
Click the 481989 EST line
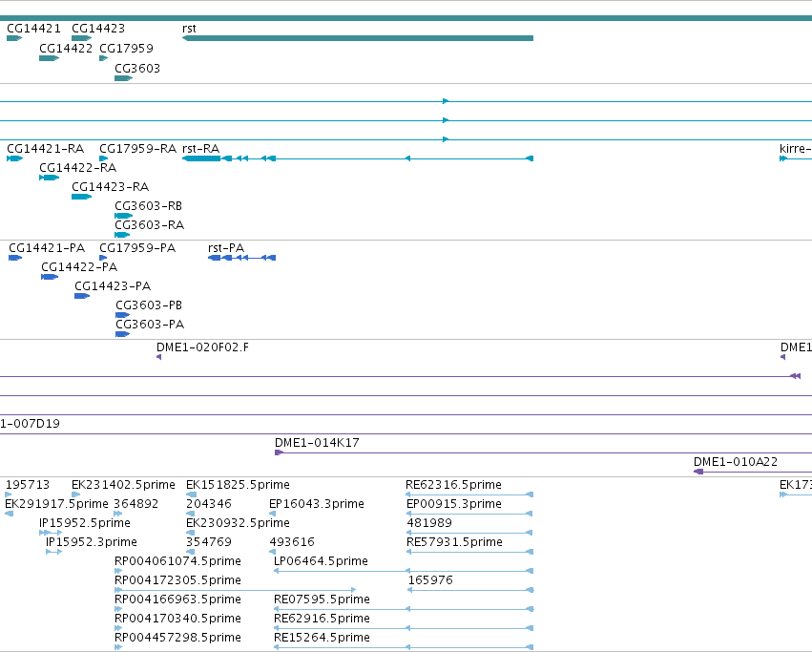469,533
